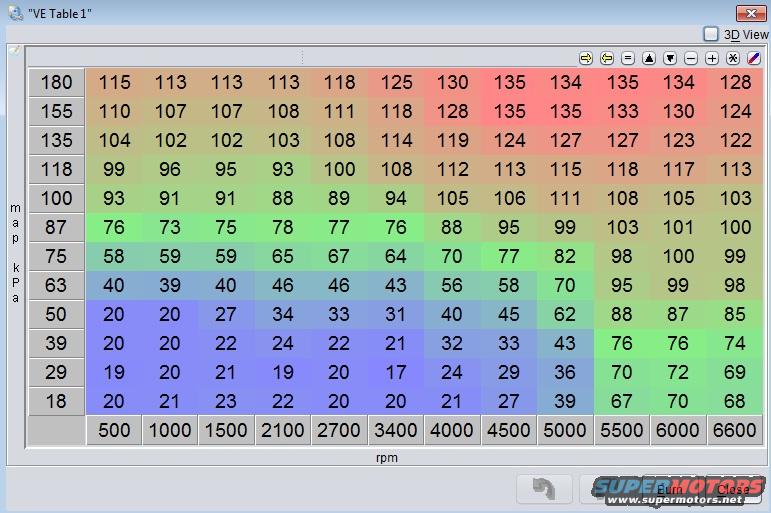Enable the 3D View checkbox

(x=711, y=34)
